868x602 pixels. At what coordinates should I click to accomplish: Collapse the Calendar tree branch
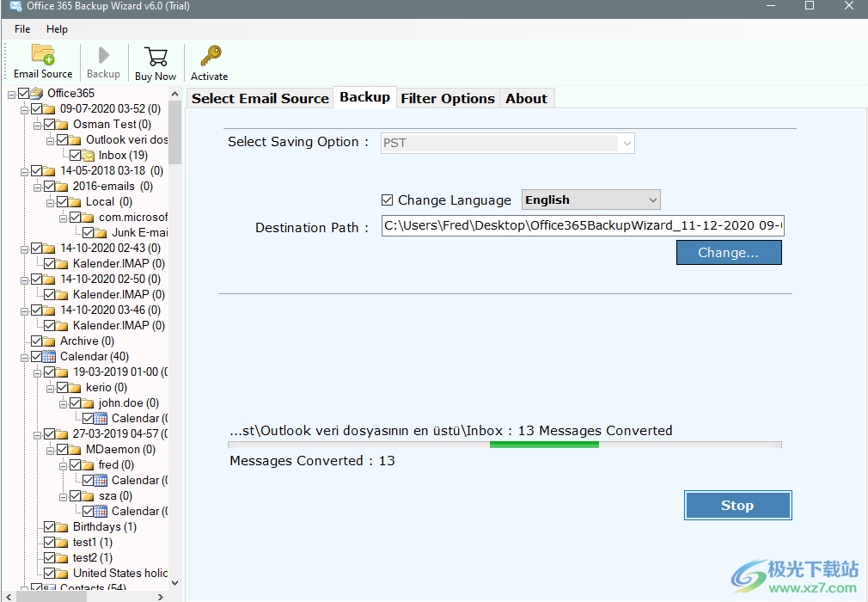click(x=25, y=356)
